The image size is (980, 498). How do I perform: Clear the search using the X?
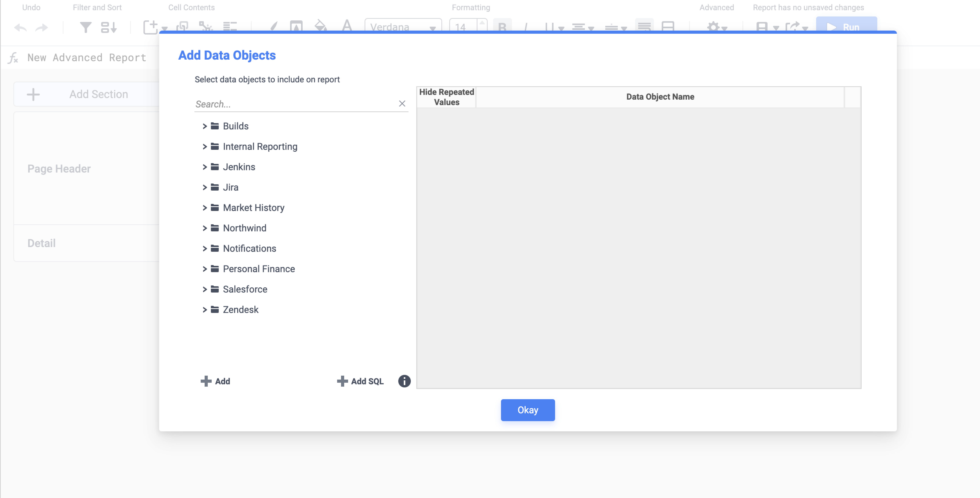402,103
